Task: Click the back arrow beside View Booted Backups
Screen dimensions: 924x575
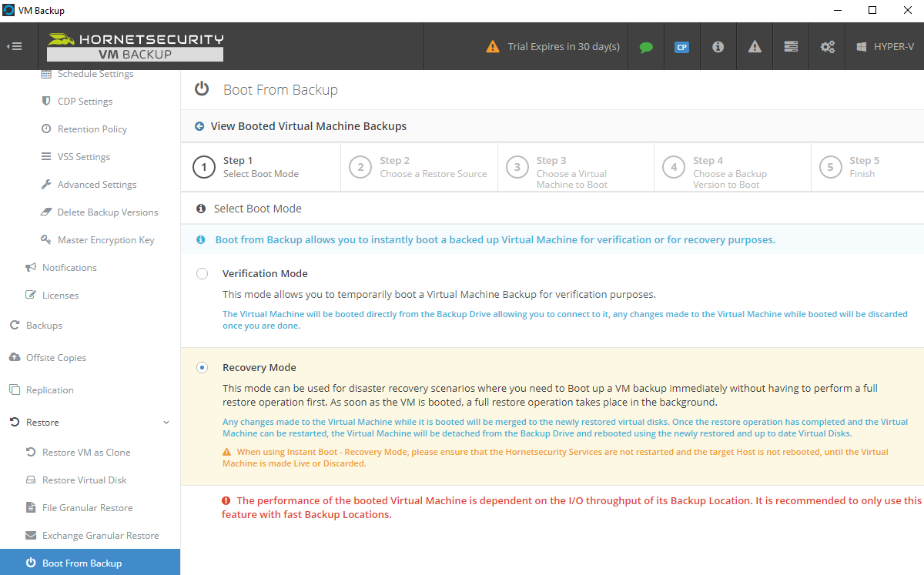Action: [x=199, y=126]
